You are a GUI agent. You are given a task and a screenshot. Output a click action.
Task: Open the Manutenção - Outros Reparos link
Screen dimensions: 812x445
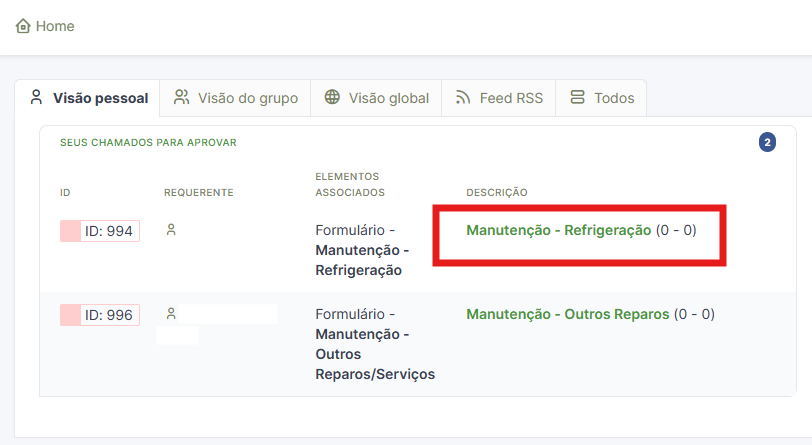click(568, 314)
